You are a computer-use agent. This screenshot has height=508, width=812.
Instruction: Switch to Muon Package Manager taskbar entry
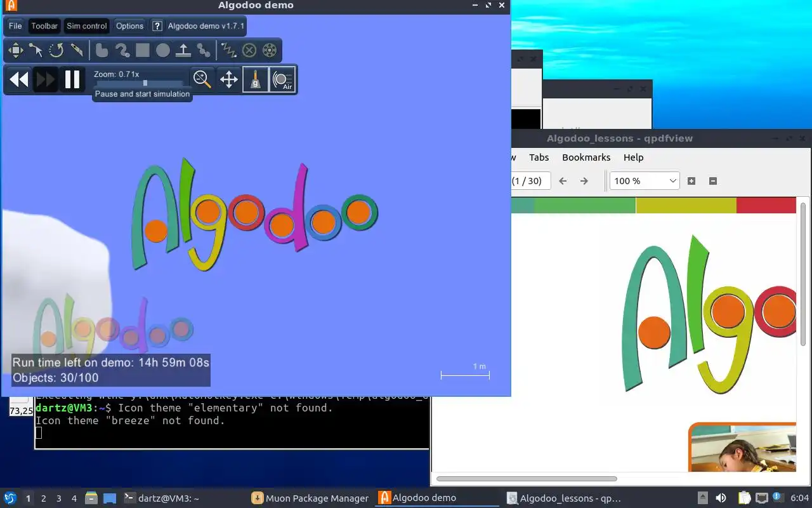pyautogui.click(x=310, y=498)
